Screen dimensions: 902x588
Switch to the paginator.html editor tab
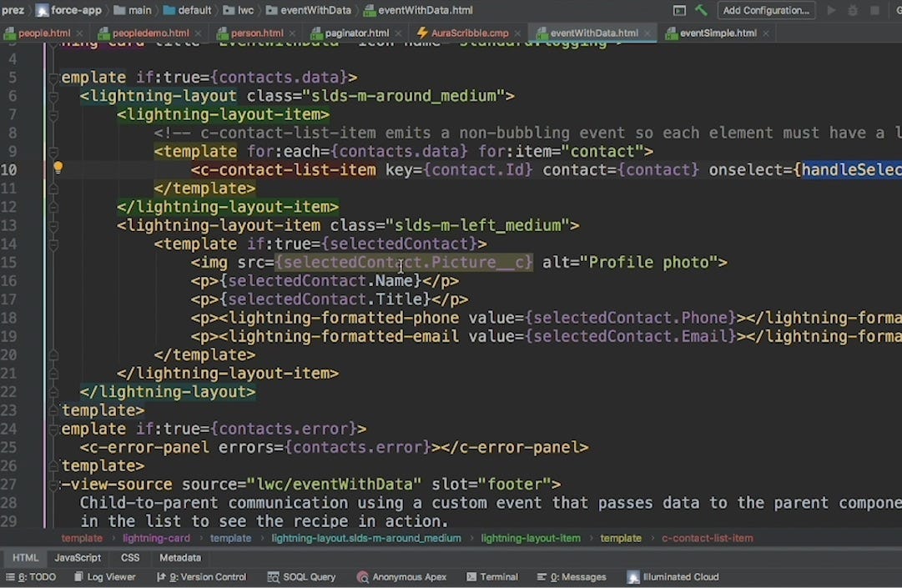[x=350, y=33]
